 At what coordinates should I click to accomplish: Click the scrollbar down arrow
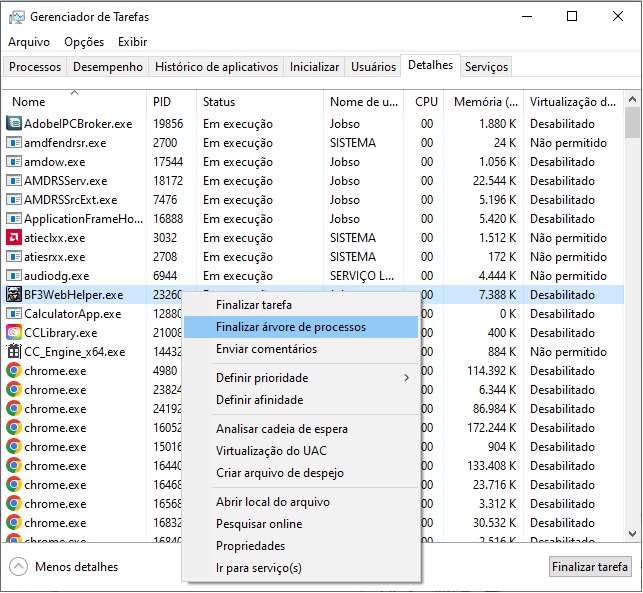[x=632, y=534]
